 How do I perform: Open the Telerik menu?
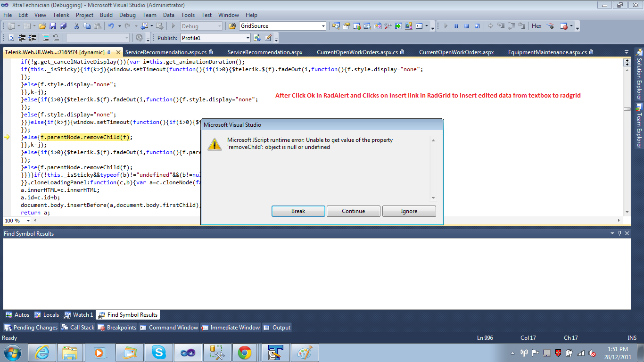[61, 15]
